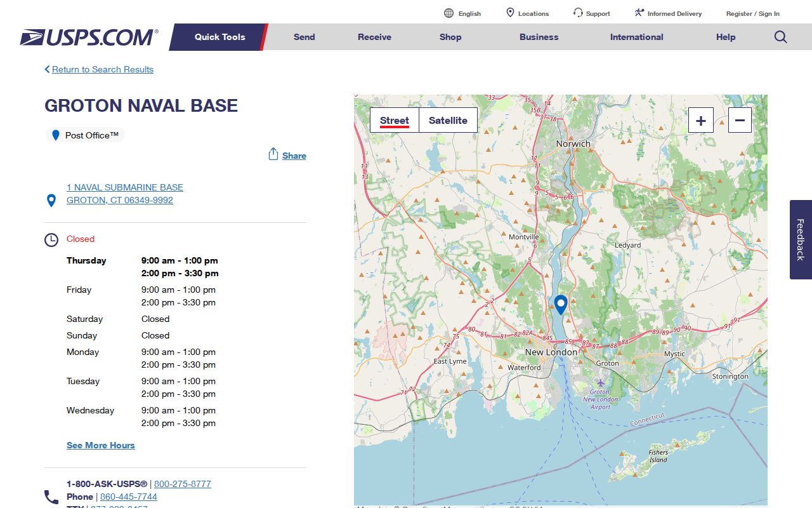Viewport: 812px width, 508px height.
Task: Click phone number 860-445-7744
Action: 129,497
